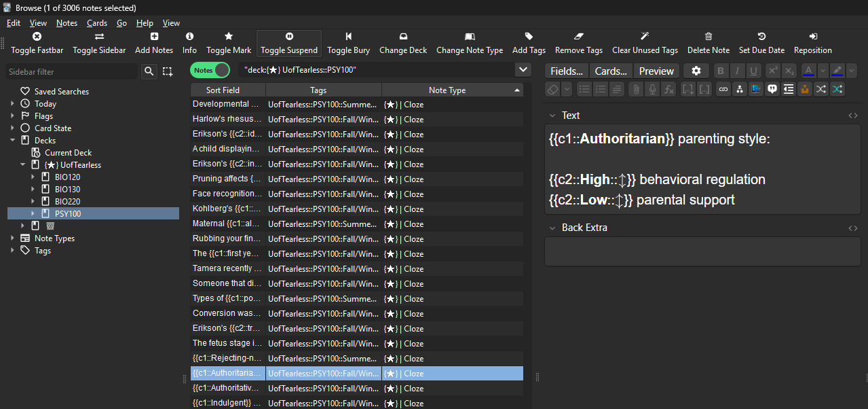The image size is (868, 409).
Task: Open the rightmost View menu
Action: (171, 23)
